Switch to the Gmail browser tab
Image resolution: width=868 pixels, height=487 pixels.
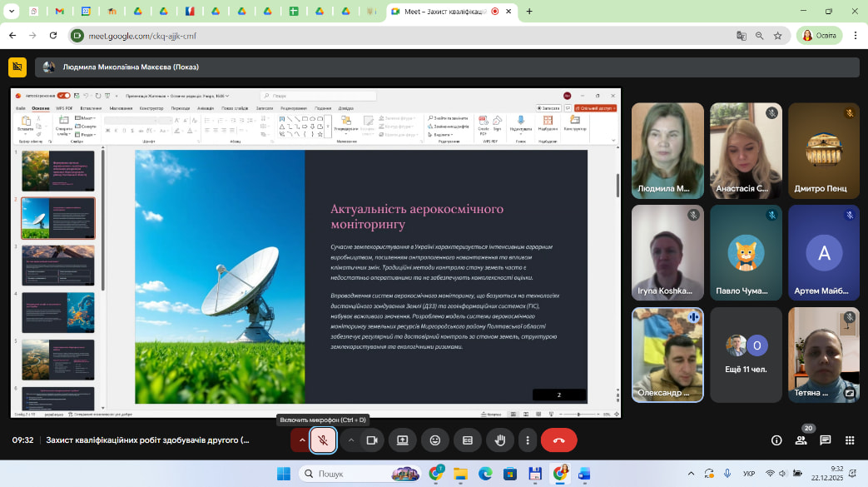[x=59, y=12]
